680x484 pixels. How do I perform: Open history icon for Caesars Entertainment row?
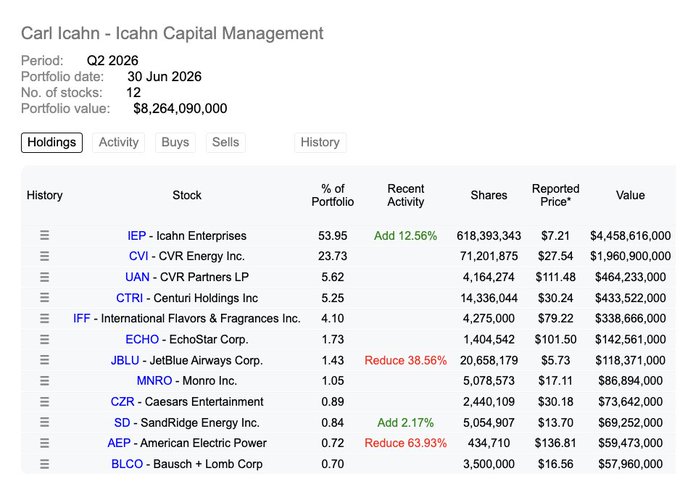coord(44,402)
